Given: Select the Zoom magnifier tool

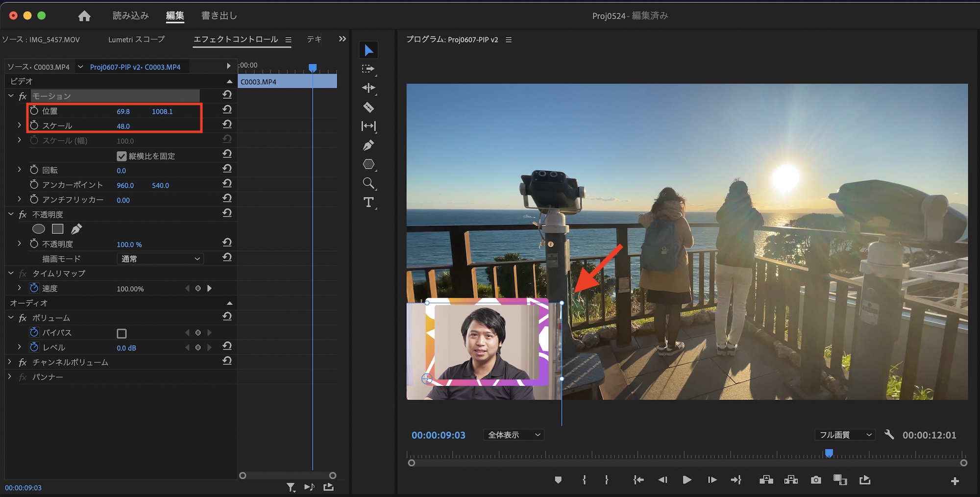Looking at the screenshot, I should [x=368, y=183].
